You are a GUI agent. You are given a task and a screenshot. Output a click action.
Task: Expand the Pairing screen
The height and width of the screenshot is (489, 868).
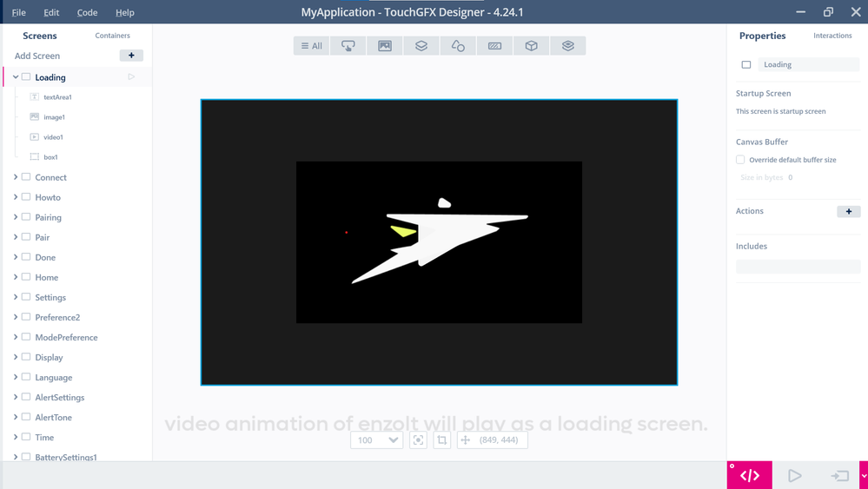(x=16, y=217)
